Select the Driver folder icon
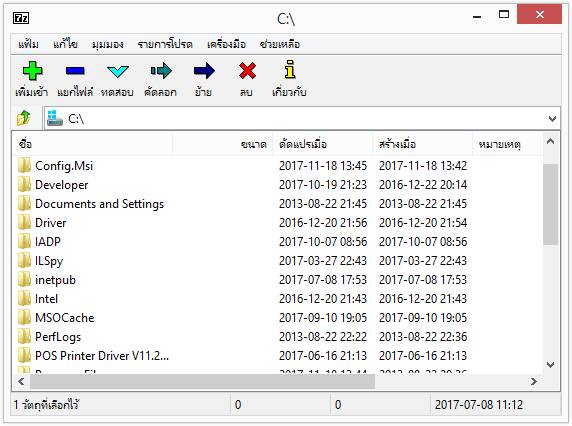Viewport: 572px width, 426px height. tap(24, 222)
